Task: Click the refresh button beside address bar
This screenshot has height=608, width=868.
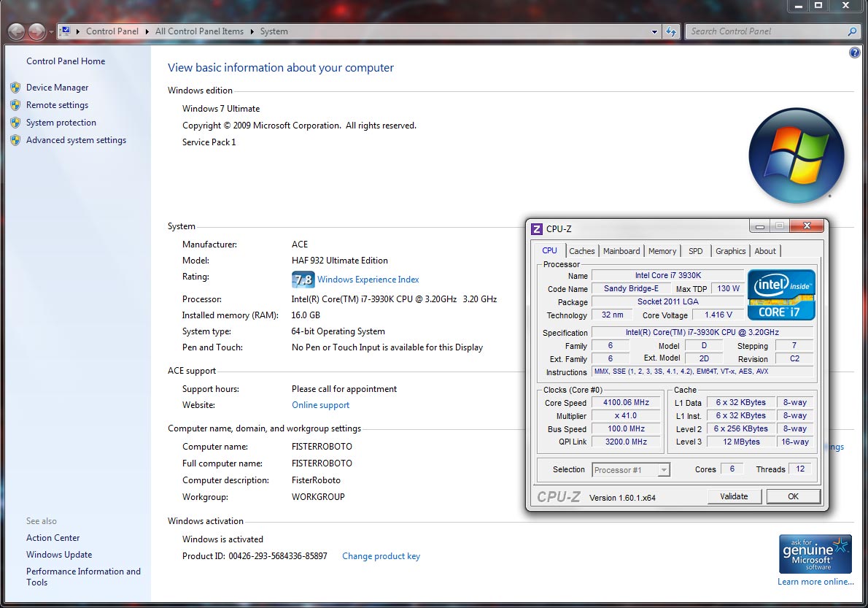Action: 672,31
